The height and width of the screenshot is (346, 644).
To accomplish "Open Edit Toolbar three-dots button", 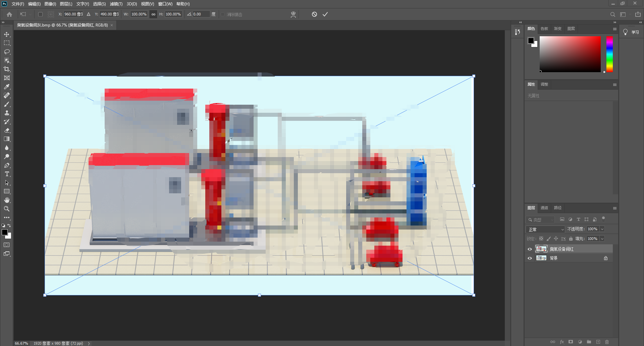I will point(7,217).
